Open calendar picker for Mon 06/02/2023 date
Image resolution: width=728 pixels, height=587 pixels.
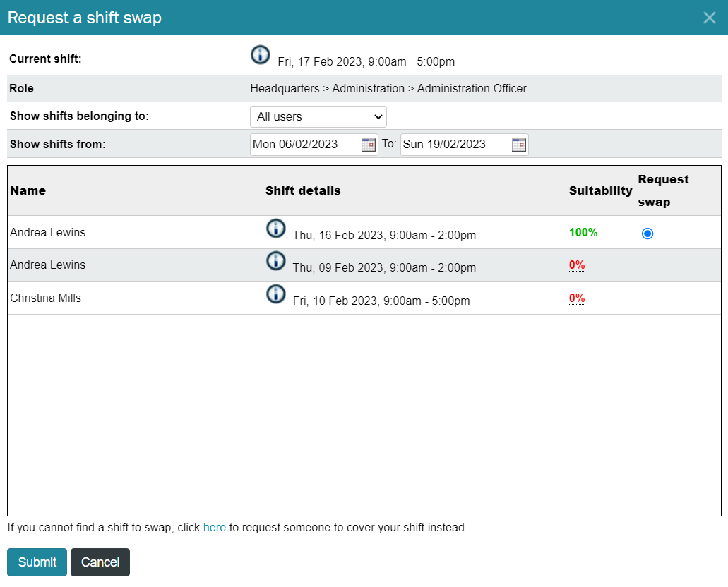(368, 145)
